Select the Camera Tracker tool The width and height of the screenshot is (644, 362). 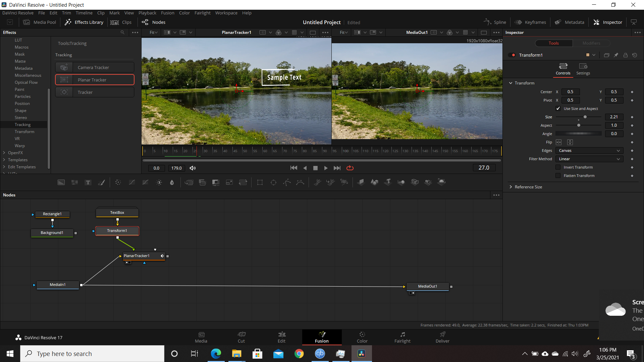(95, 67)
